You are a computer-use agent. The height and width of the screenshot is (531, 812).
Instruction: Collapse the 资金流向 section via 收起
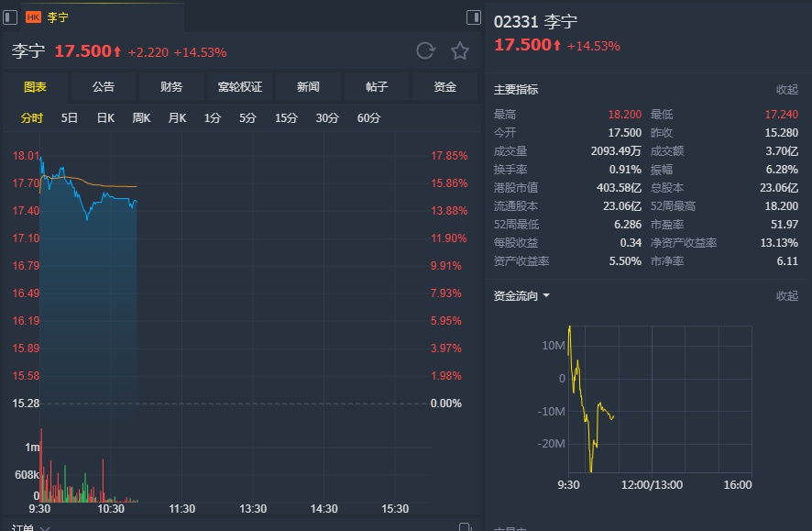click(786, 296)
